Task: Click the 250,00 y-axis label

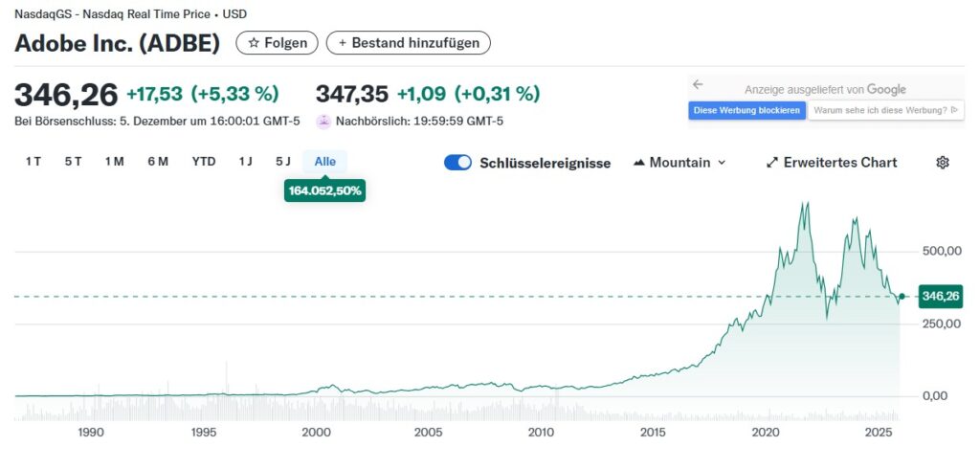Action: 942,324
